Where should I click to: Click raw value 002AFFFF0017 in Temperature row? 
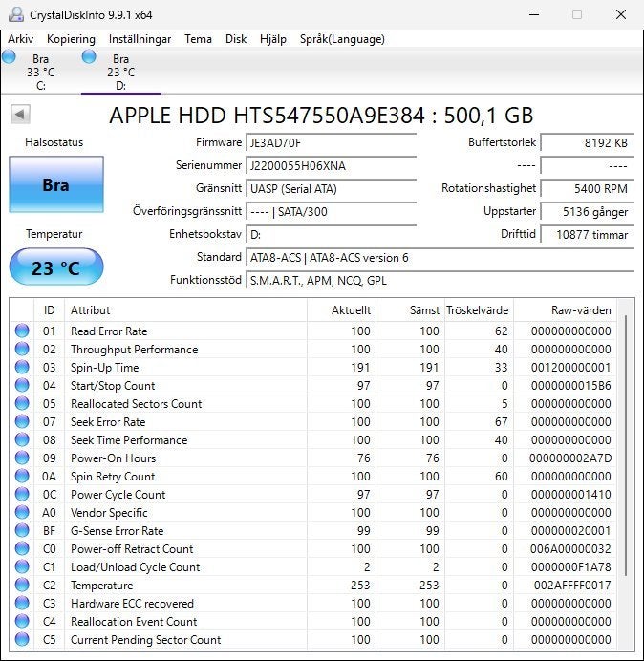(572, 586)
